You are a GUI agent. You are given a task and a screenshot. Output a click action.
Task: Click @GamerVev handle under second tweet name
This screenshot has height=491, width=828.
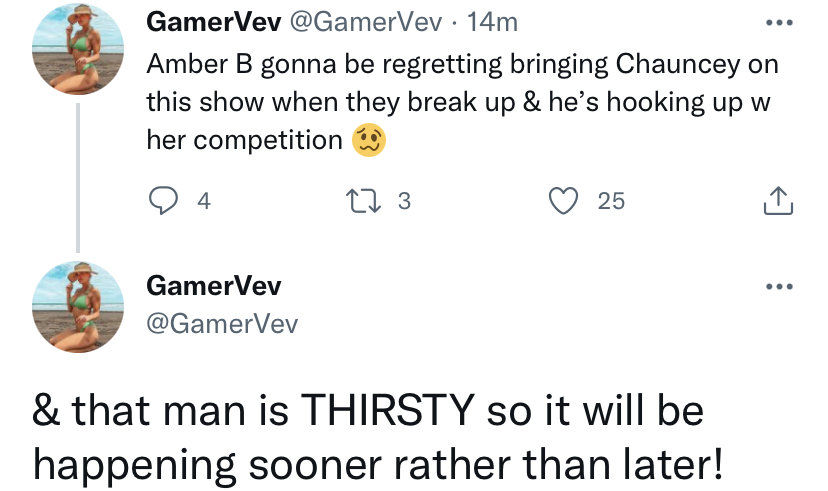pos(222,324)
